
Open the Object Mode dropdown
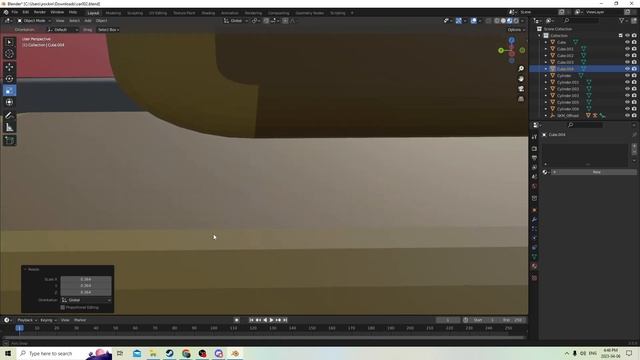[x=34, y=21]
